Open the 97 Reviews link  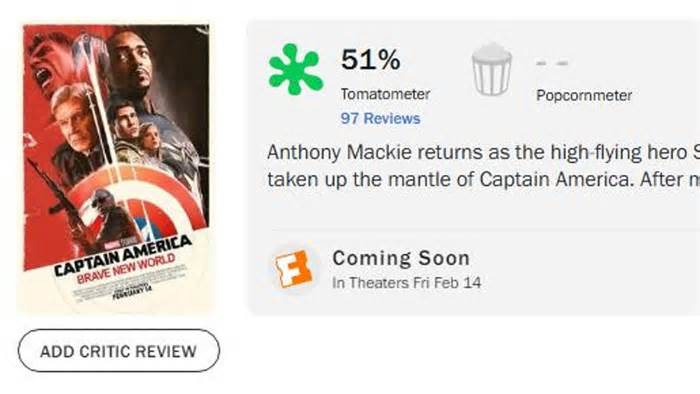(x=380, y=119)
